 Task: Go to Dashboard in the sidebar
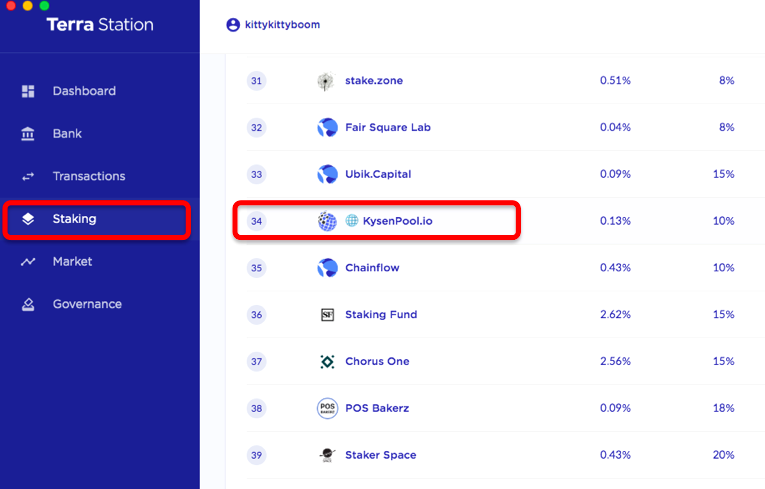point(84,91)
